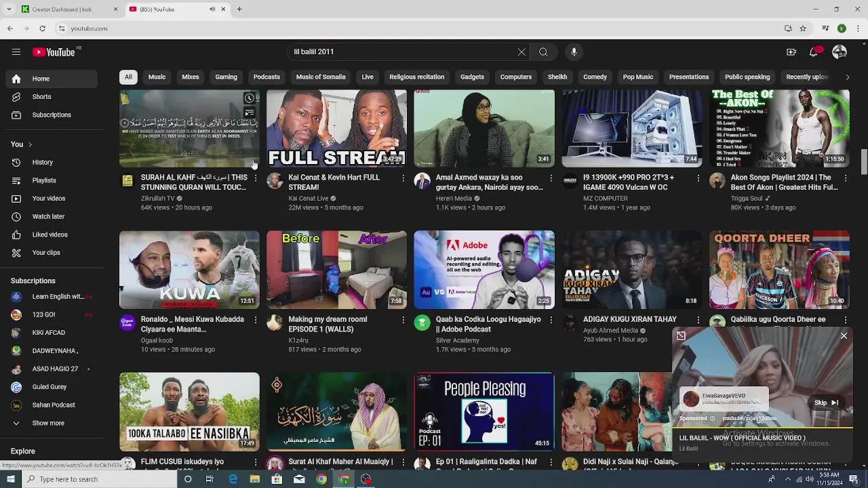This screenshot has height=488, width=868.
Task: Open the Create video icon
Action: click(791, 52)
